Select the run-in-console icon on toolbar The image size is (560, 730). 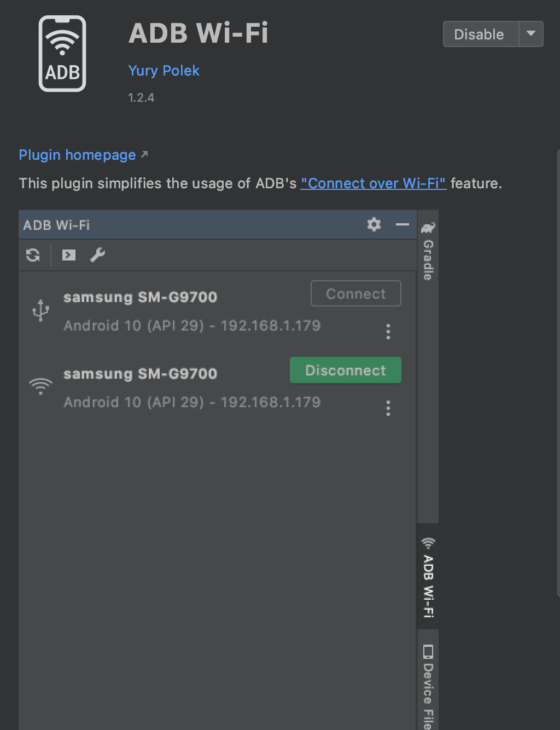[68, 254]
